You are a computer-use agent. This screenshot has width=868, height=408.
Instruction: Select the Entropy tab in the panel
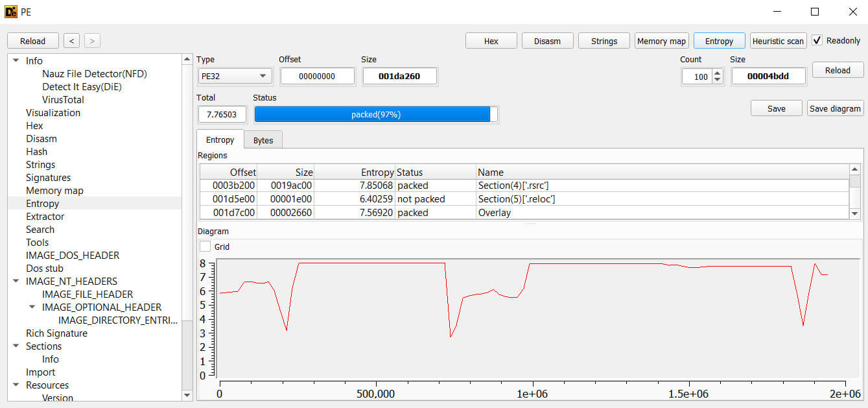[220, 139]
